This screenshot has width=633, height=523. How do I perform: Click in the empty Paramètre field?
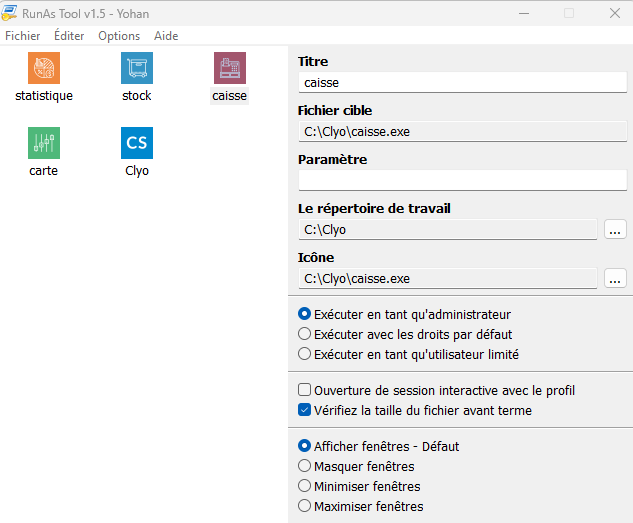coord(462,180)
